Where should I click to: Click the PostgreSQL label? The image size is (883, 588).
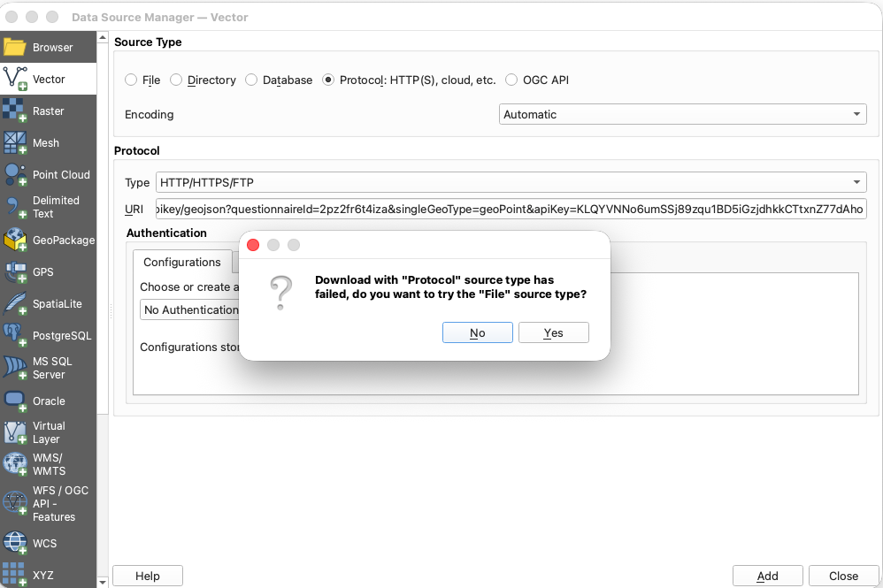coord(62,335)
